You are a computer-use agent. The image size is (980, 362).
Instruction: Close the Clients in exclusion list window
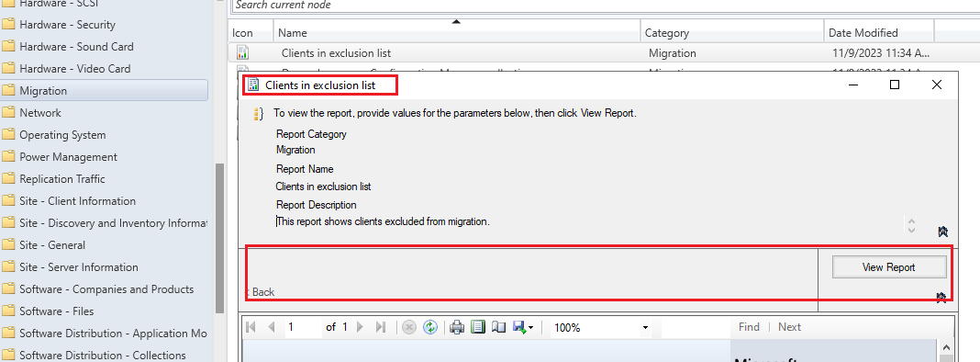pos(936,85)
